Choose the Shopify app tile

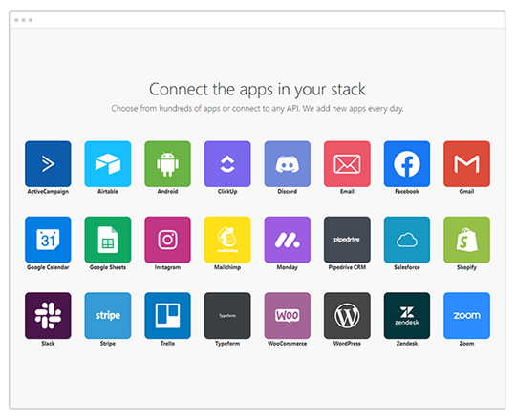(466, 240)
